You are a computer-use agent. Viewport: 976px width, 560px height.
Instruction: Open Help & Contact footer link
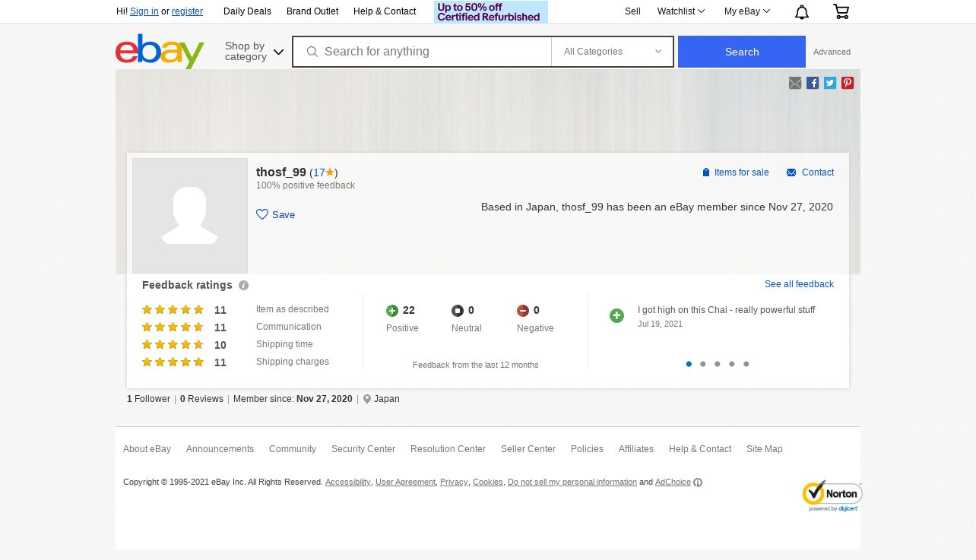click(x=700, y=449)
